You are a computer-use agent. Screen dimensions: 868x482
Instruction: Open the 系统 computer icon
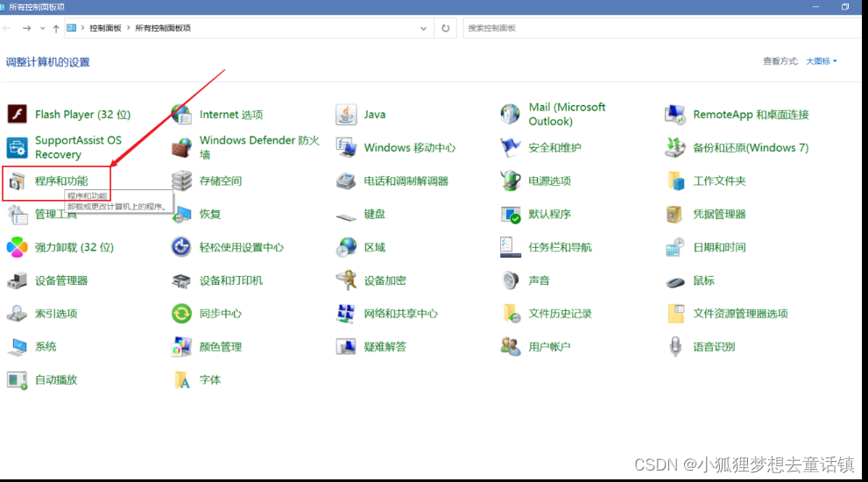pyautogui.click(x=18, y=347)
